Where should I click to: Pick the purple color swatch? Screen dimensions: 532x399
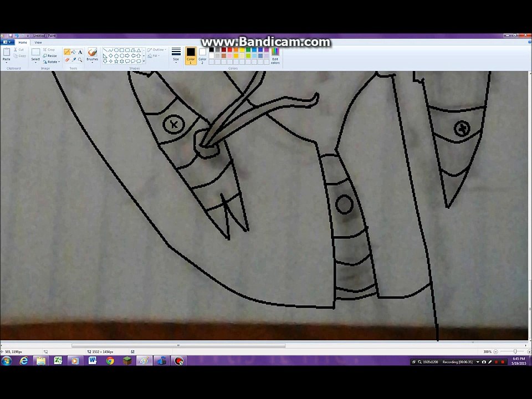coord(267,50)
